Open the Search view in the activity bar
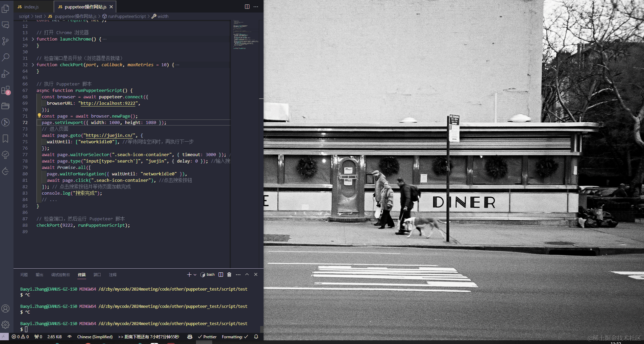The image size is (644, 344). pos(5,57)
